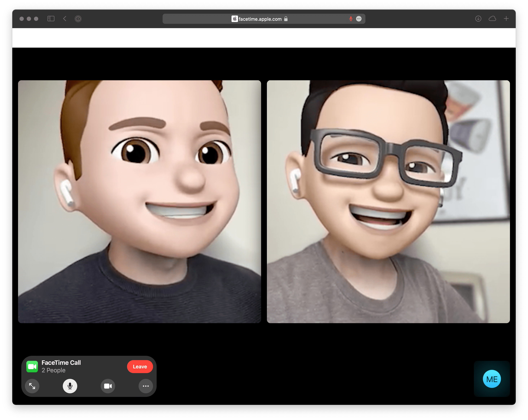
Task: Open the 1Password extension menu
Action: tap(78, 19)
